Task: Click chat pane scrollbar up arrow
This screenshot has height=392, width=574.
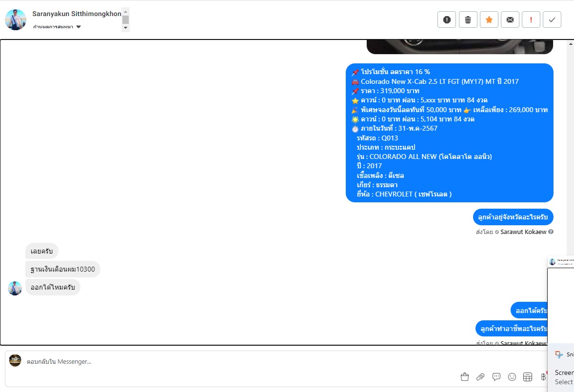Action: [x=571, y=44]
